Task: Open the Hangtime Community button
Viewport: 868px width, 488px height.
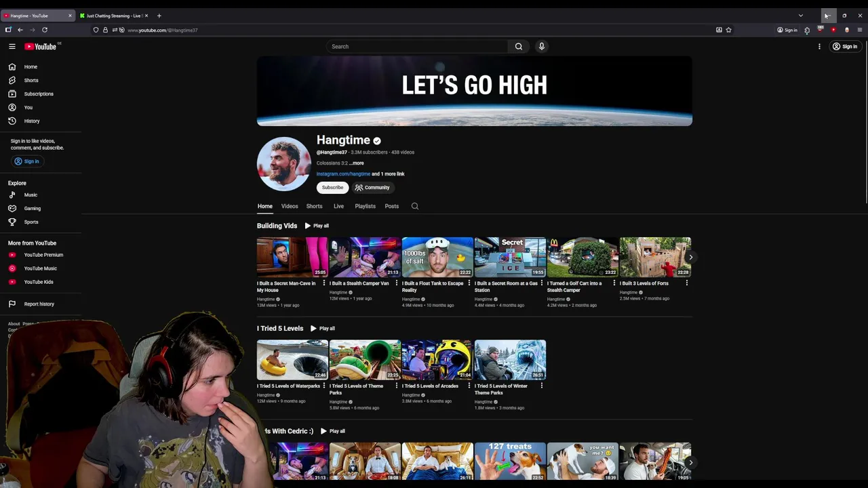Action: 372,187
